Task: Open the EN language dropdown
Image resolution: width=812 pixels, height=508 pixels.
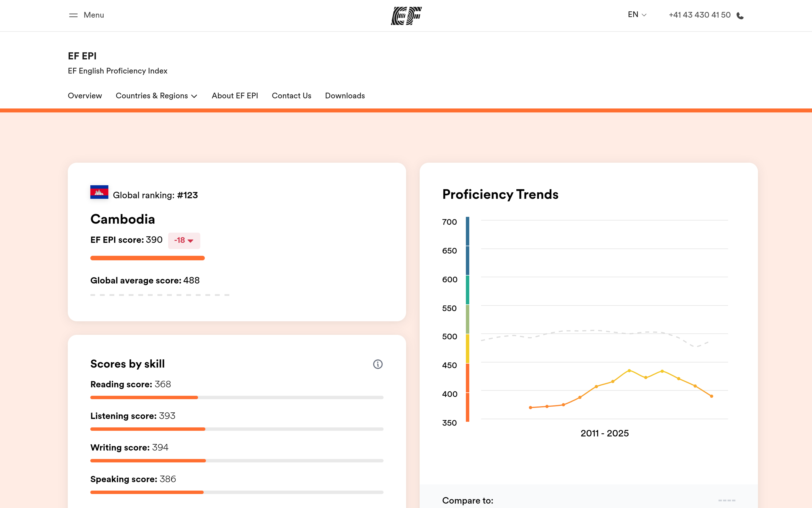Action: point(637,15)
